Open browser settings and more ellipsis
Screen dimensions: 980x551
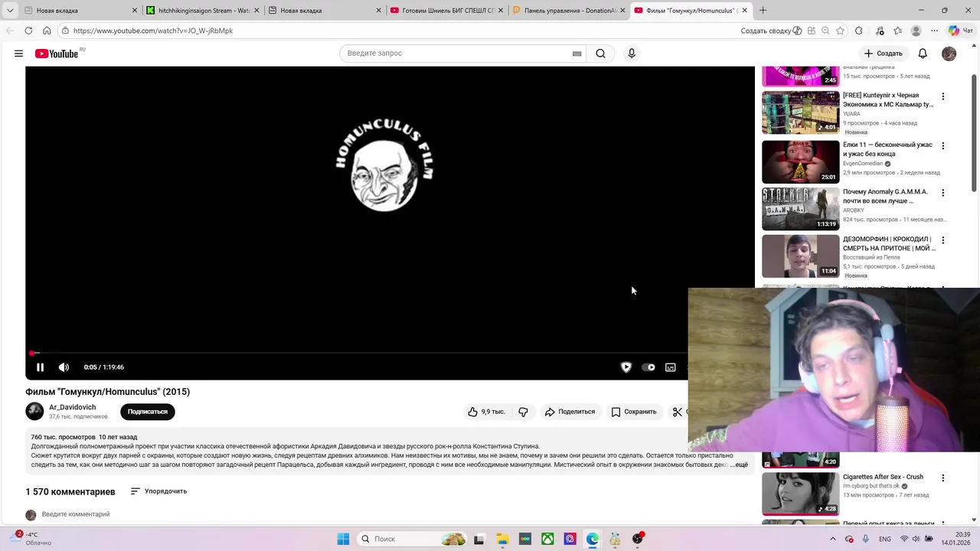click(935, 31)
